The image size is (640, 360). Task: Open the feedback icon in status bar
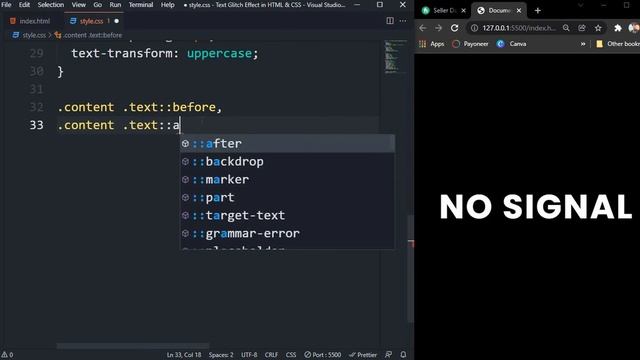click(x=389, y=355)
